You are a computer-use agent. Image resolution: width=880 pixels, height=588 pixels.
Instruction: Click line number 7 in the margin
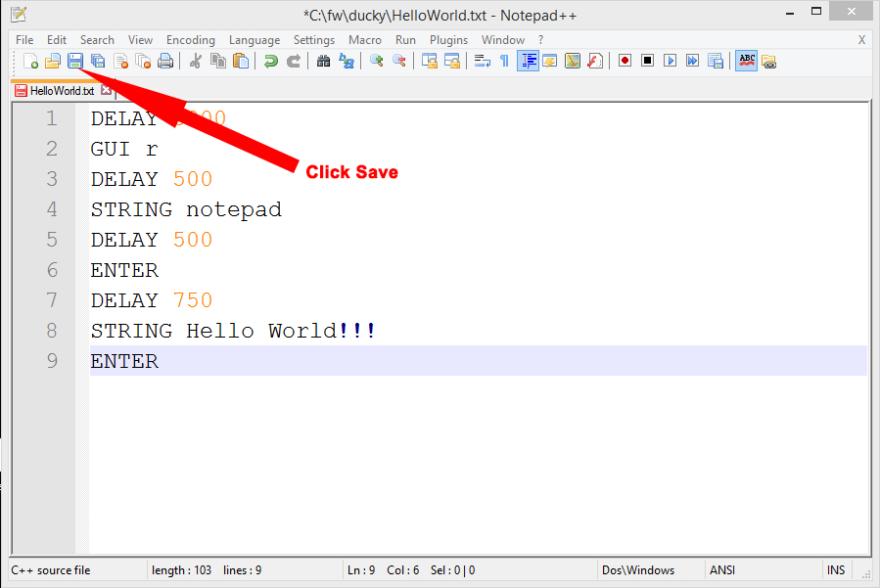52,300
